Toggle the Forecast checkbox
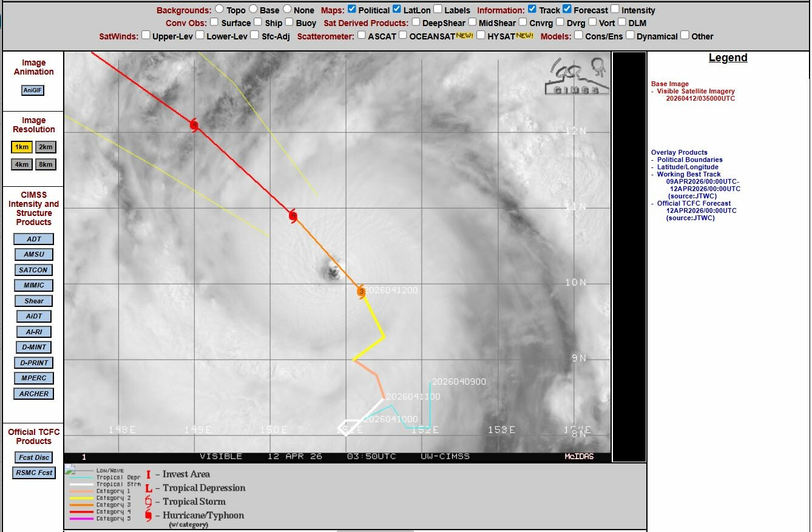Image resolution: width=812 pixels, height=532 pixels. point(567,10)
